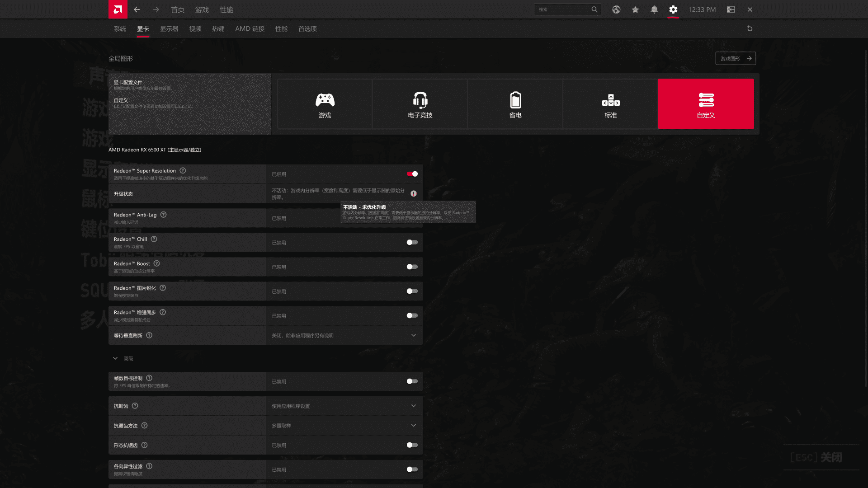The image size is (868, 488).
Task: Open help for 各向异性过滤
Action: [x=149, y=466]
